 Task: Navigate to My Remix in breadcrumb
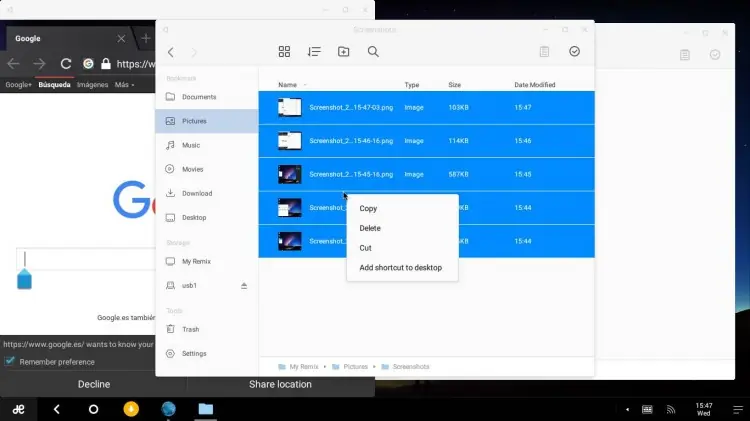click(x=298, y=366)
